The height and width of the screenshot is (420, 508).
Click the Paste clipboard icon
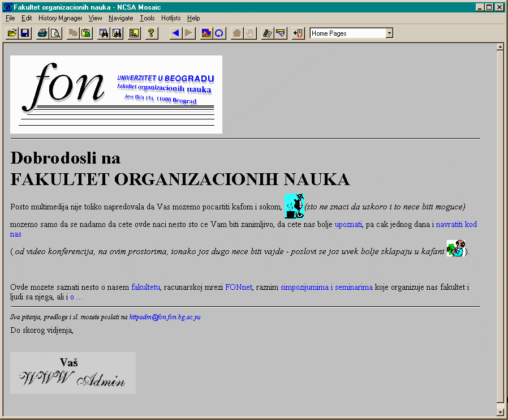86,33
